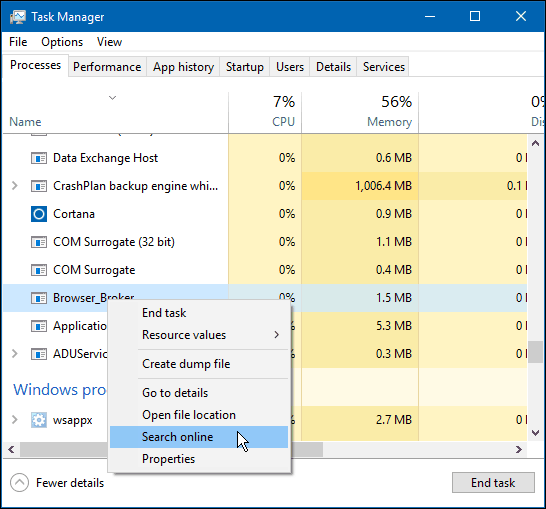Viewport: 546px width, 509px height.
Task: Click the 1,006.4 MB memory cell
Action: point(360,186)
